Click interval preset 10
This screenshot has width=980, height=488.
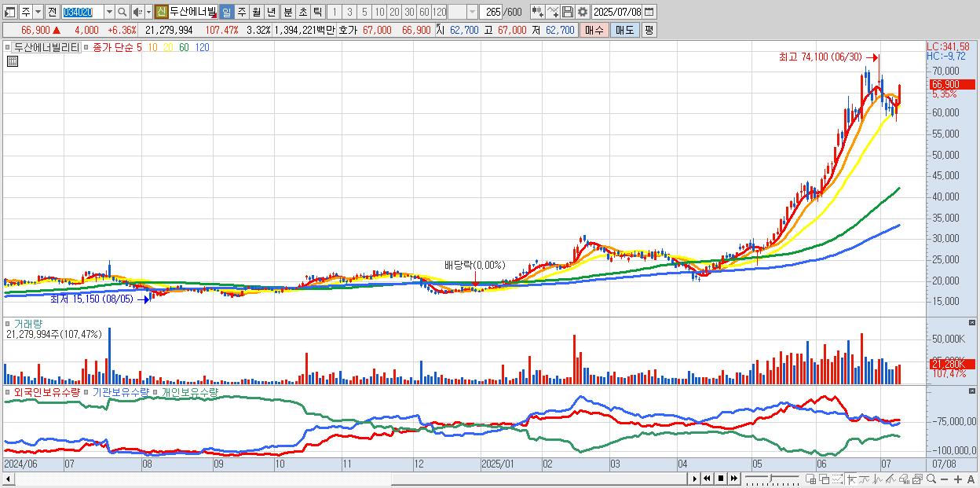click(x=379, y=12)
